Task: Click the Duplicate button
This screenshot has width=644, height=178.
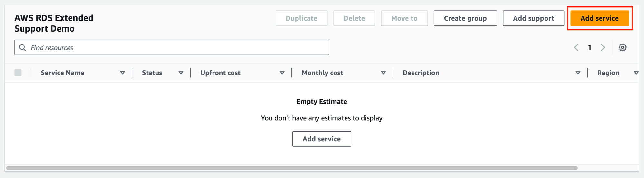Action: tap(301, 18)
